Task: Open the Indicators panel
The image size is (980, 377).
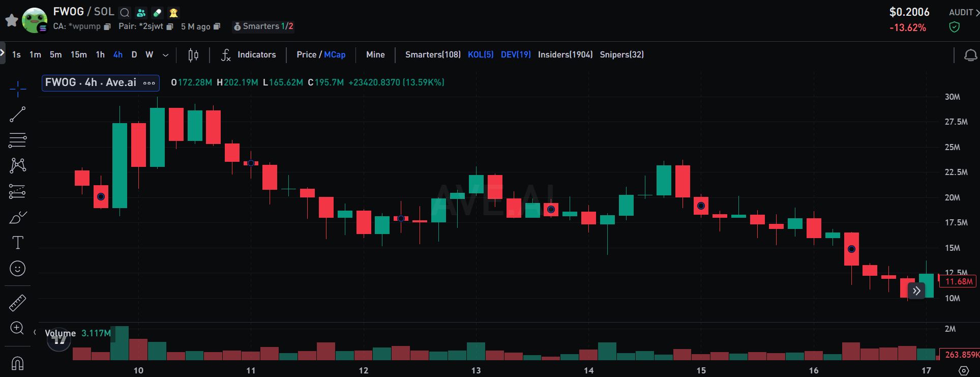Action: (249, 54)
